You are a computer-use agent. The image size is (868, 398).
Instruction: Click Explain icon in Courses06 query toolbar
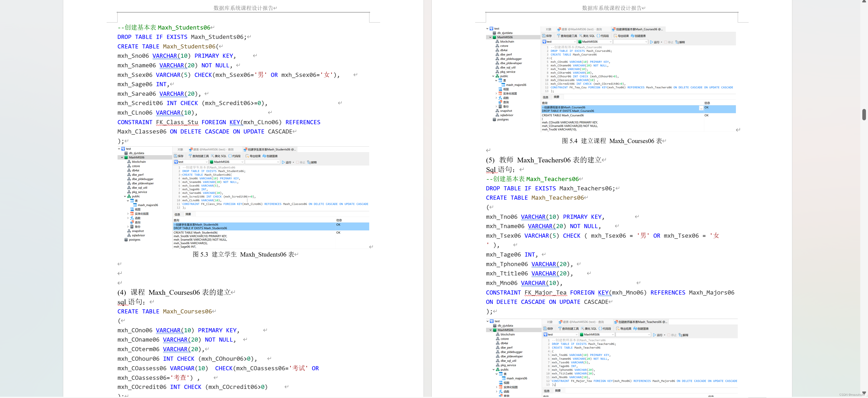tap(677, 42)
